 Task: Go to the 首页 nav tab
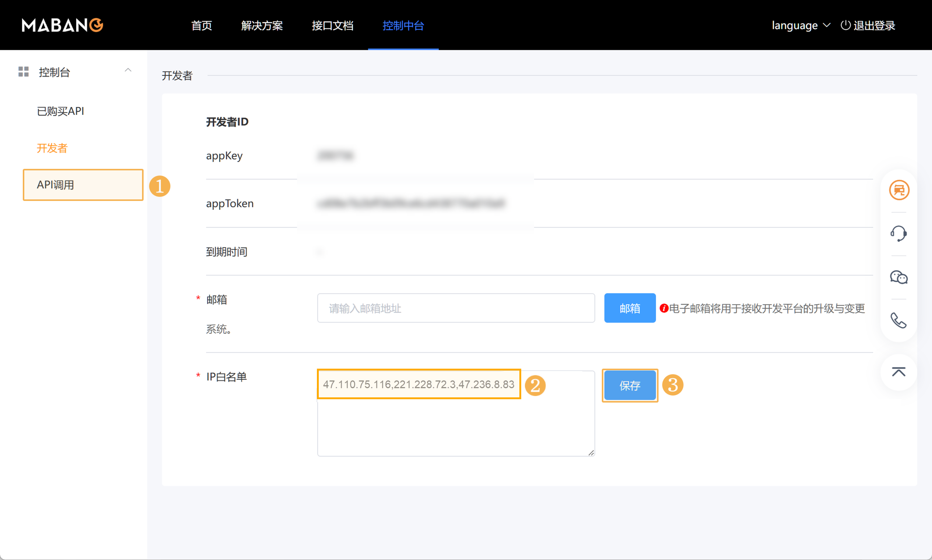pos(202,25)
